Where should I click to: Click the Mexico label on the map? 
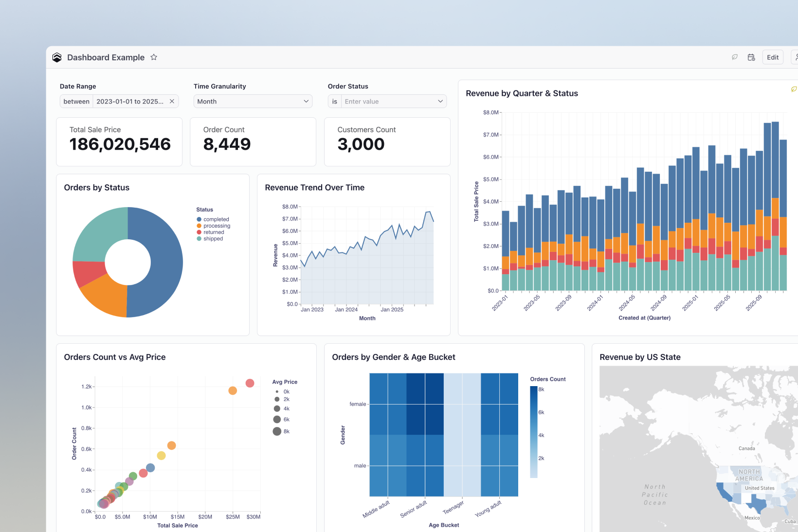click(x=752, y=518)
